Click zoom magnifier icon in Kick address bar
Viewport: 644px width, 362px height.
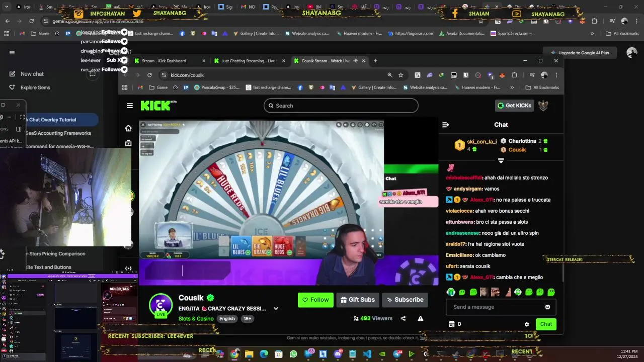pos(389,75)
